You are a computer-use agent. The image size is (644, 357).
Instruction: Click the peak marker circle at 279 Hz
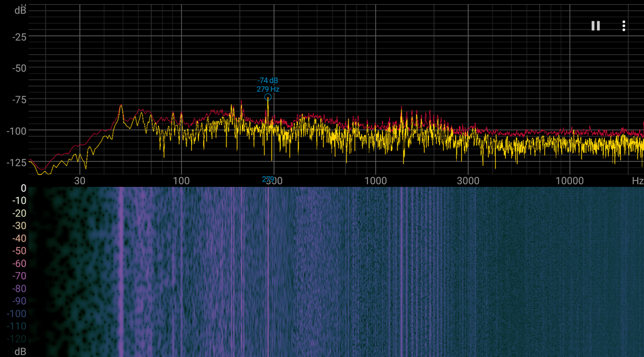tap(267, 97)
